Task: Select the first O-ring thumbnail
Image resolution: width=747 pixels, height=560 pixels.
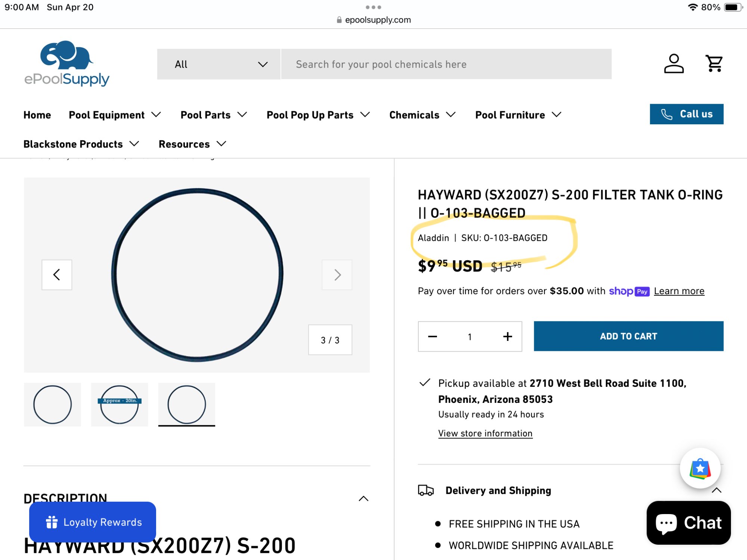Action: [x=53, y=405]
